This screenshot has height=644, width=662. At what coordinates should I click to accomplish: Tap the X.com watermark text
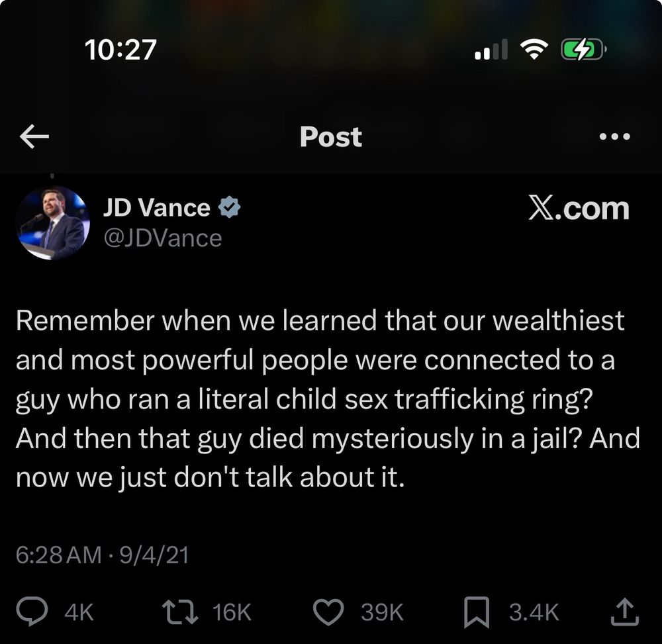click(579, 209)
